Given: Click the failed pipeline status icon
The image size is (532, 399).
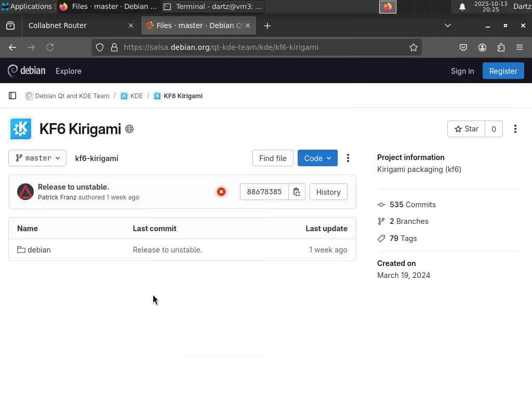Looking at the screenshot, I should pyautogui.click(x=221, y=192).
